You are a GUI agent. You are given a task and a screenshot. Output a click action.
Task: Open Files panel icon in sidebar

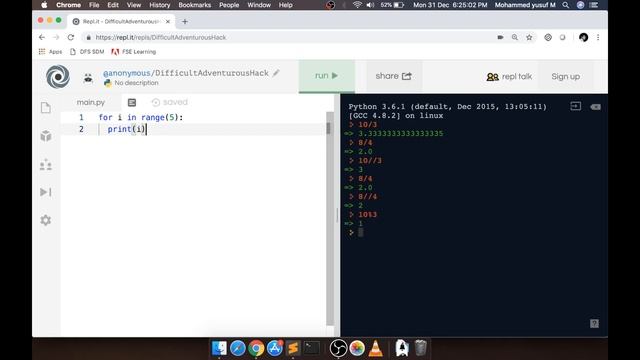pyautogui.click(x=46, y=108)
